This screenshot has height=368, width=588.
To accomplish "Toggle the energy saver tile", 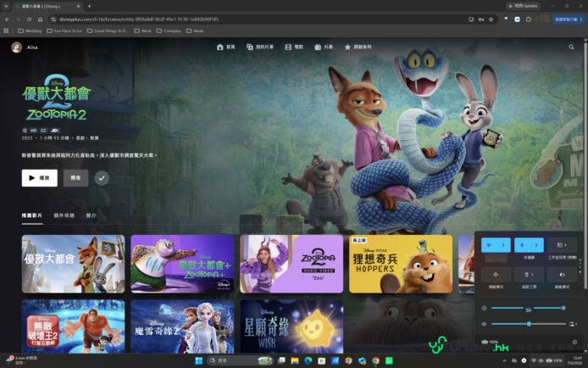I will (x=562, y=275).
